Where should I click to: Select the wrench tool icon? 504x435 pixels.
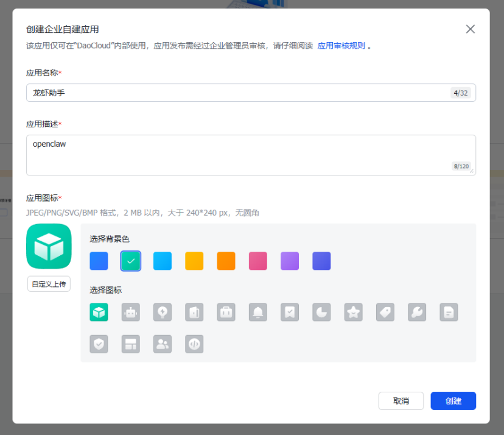tap(417, 312)
